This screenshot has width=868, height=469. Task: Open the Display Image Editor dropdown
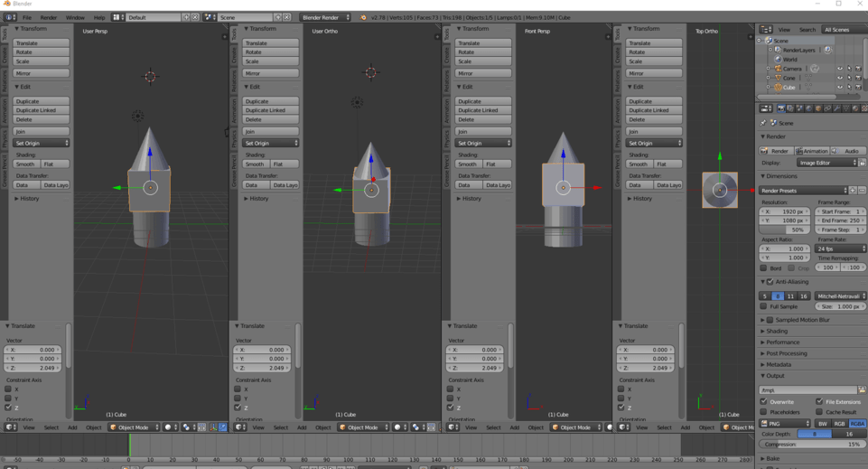pyautogui.click(x=827, y=163)
